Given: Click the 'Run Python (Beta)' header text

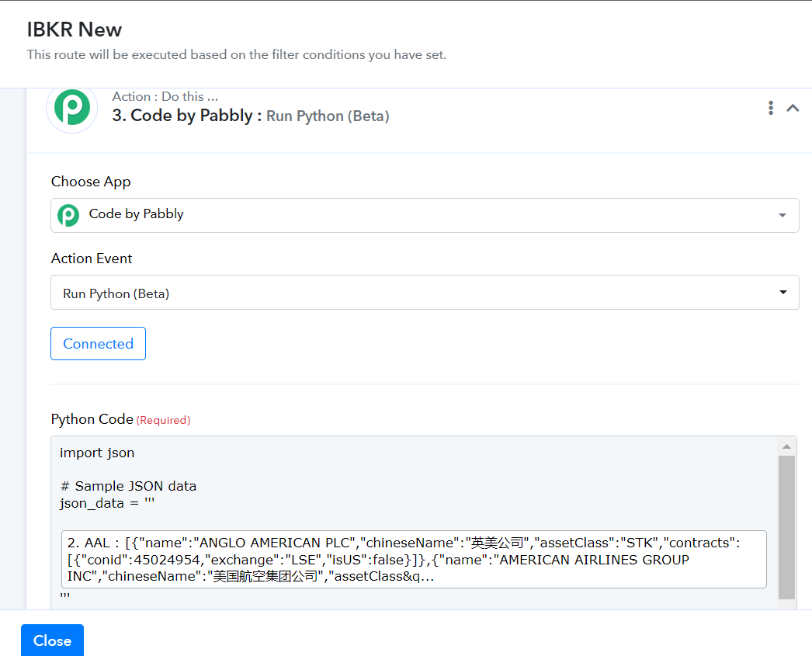Looking at the screenshot, I should 328,116.
